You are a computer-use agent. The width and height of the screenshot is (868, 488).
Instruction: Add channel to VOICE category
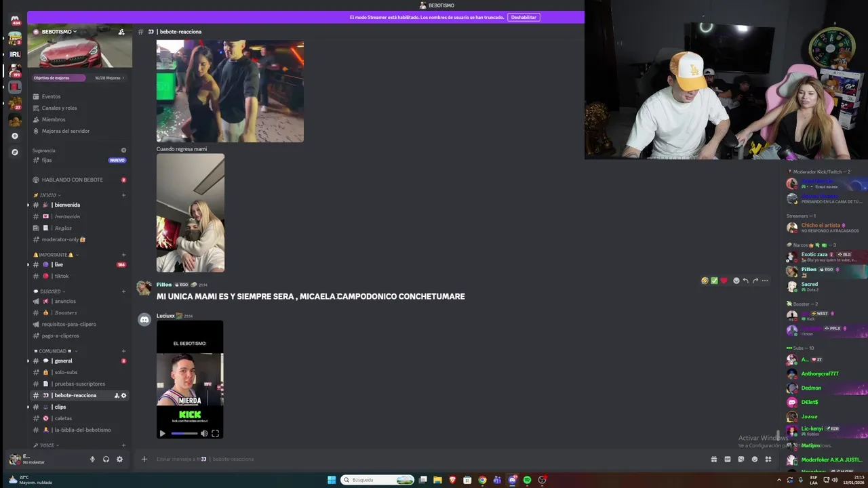[123, 445]
